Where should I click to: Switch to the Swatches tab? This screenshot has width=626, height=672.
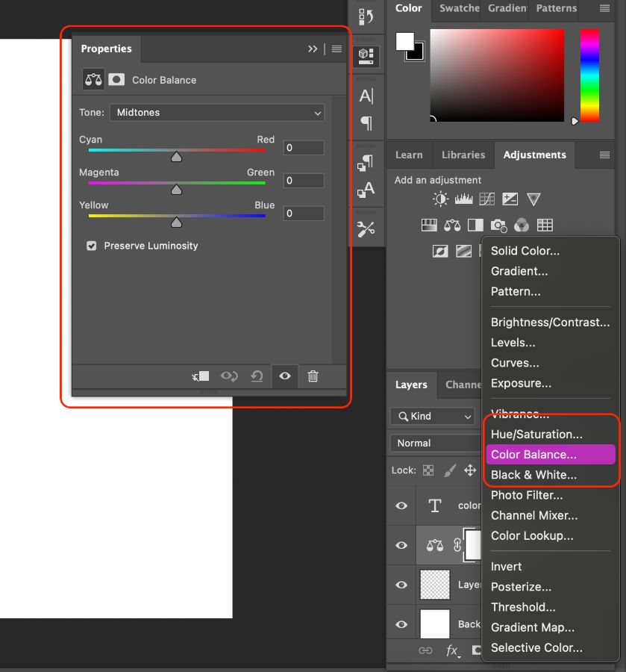[460, 8]
